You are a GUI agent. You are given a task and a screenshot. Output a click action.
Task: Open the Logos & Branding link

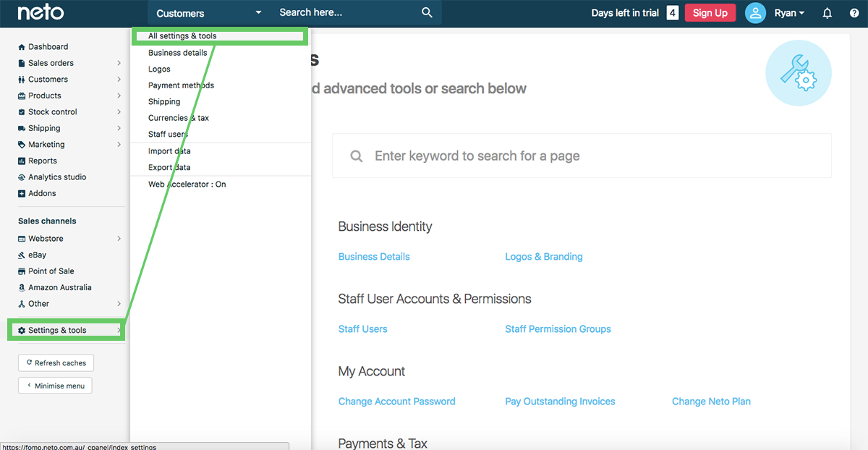click(x=544, y=257)
